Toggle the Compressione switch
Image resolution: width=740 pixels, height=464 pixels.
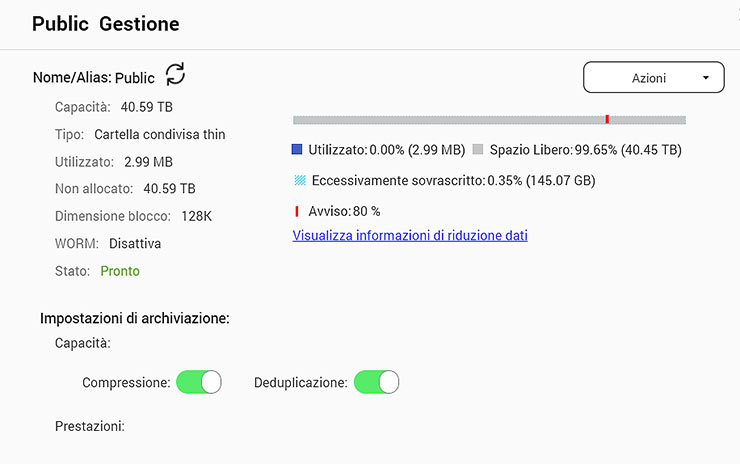[x=198, y=382]
